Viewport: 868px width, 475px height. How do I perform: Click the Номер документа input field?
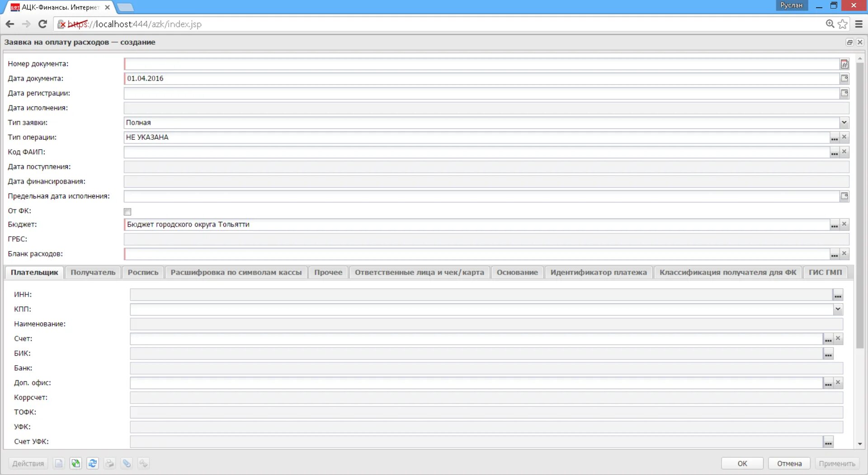click(x=482, y=64)
